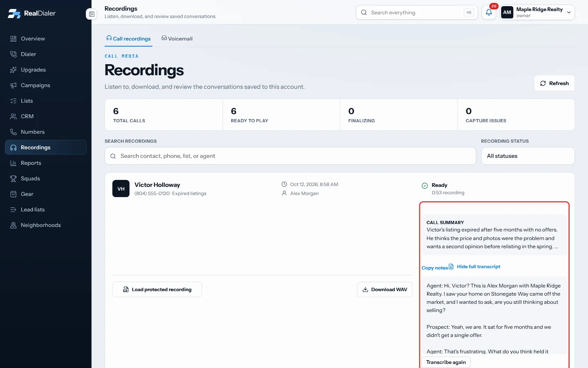Click the Copy notes link
Image resolution: width=588 pixels, height=368 pixels.
point(435,268)
